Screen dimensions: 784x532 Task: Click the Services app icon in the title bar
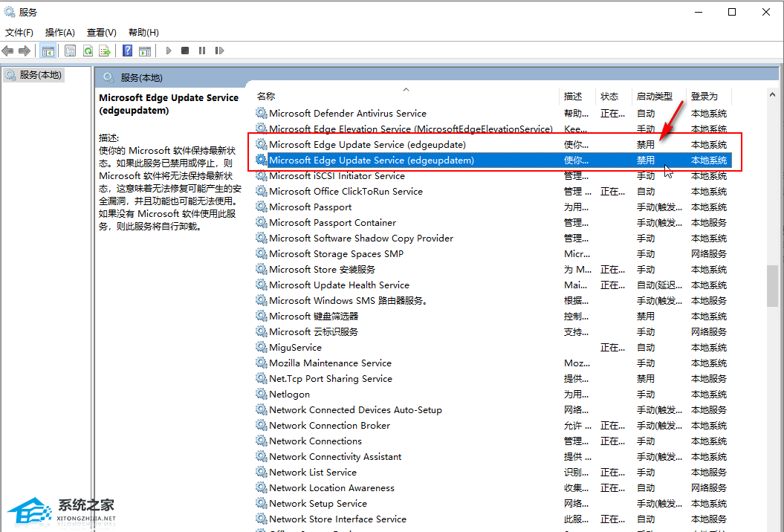pyautogui.click(x=10, y=11)
